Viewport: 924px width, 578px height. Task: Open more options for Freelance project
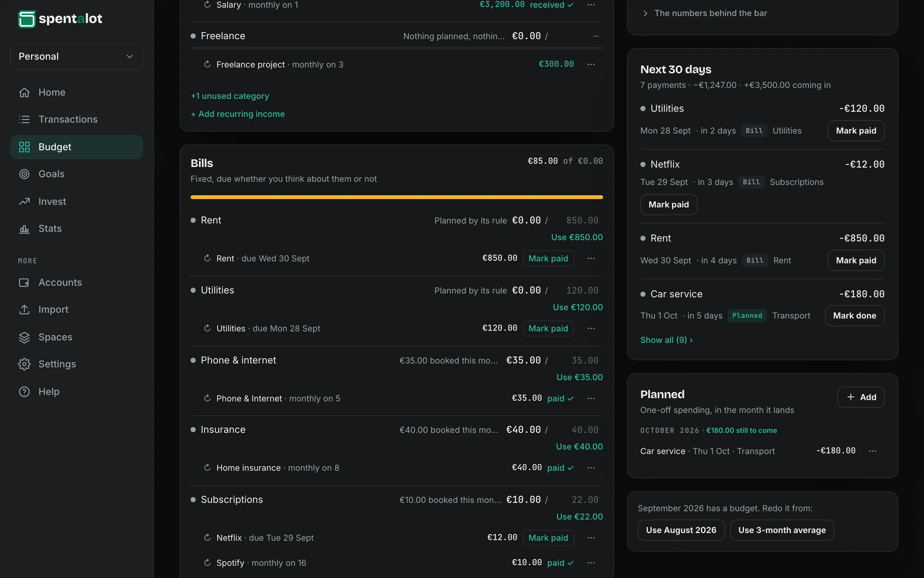(591, 64)
